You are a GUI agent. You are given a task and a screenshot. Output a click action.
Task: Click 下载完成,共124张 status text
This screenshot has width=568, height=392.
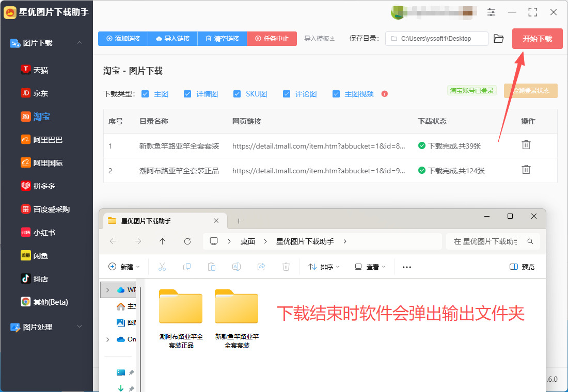click(x=456, y=171)
